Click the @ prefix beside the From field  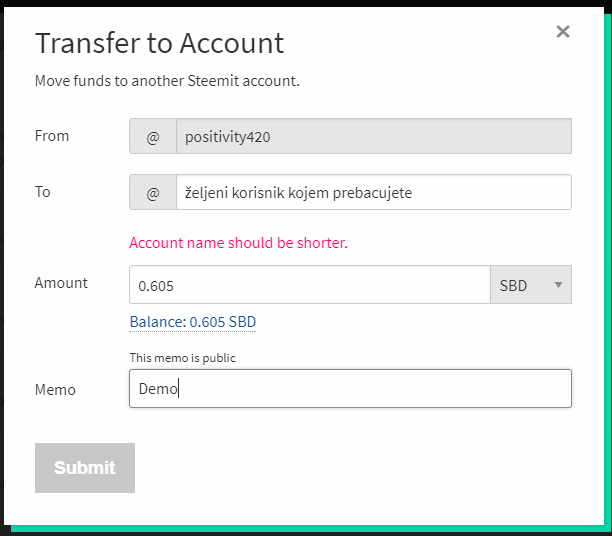click(153, 137)
